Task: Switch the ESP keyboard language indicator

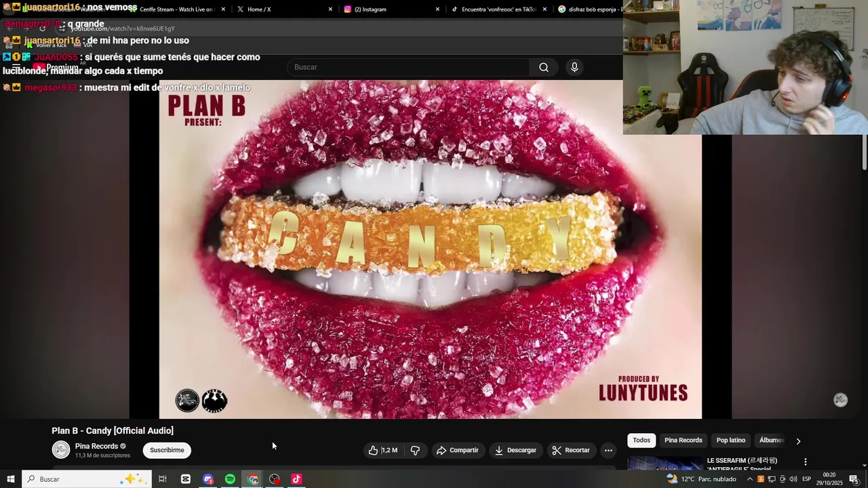Action: point(807,479)
